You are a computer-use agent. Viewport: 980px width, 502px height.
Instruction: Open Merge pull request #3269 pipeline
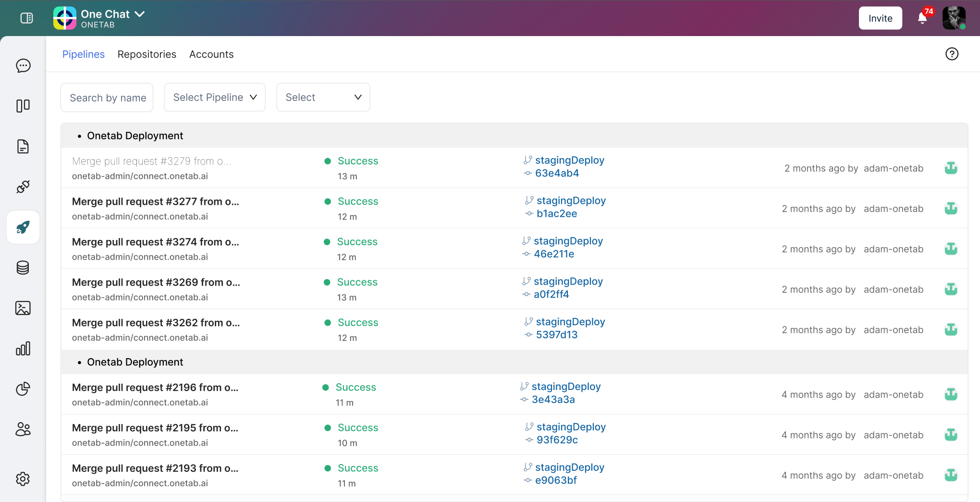coord(156,282)
